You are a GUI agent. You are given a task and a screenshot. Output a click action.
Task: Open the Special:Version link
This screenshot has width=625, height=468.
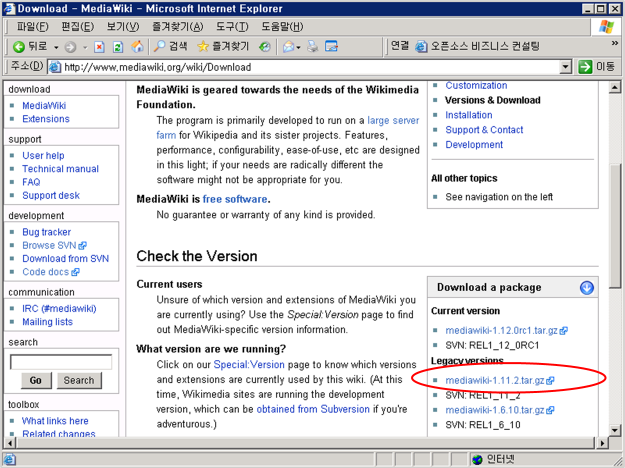249,365
